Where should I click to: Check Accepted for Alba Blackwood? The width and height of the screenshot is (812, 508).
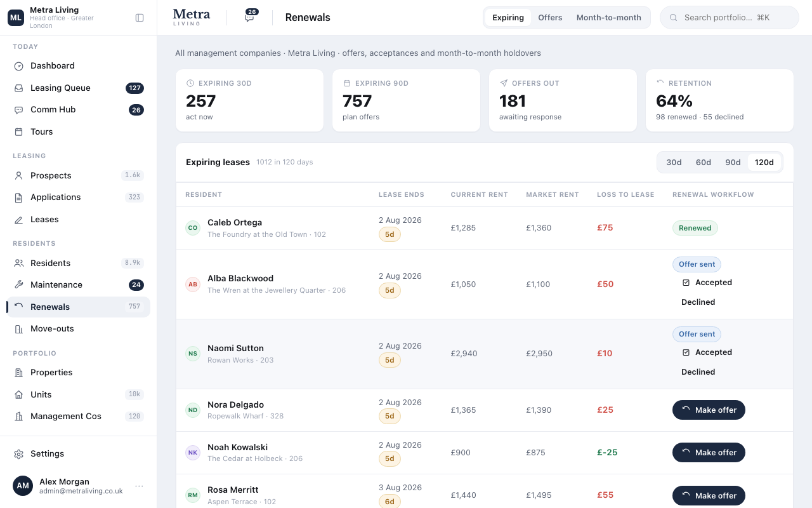(x=686, y=283)
